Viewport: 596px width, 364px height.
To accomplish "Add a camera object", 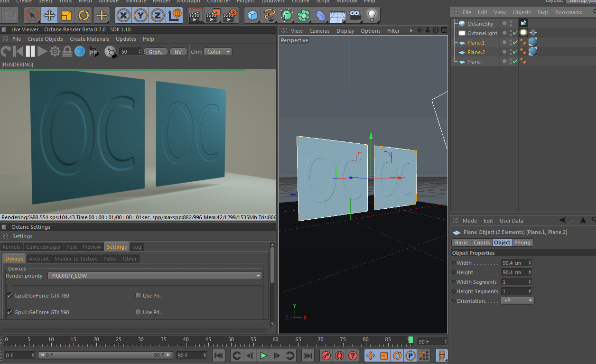I will coord(355,16).
